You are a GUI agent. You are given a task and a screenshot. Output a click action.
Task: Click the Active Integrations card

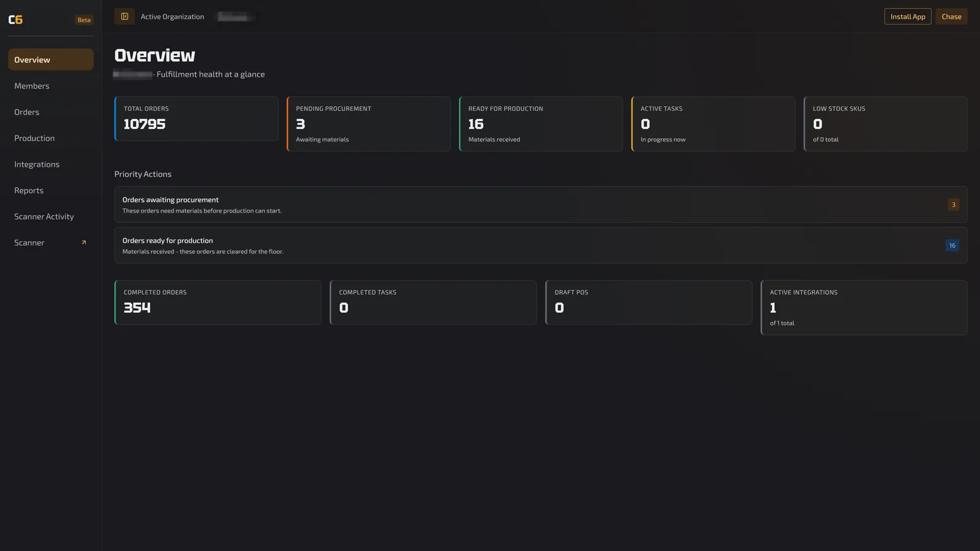864,307
